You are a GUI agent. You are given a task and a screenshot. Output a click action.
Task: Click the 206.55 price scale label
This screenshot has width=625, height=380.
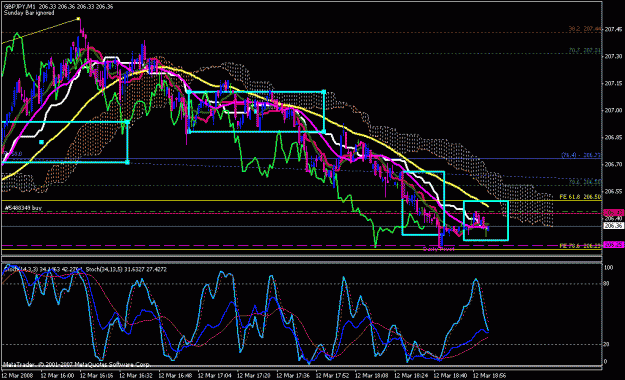click(x=613, y=191)
